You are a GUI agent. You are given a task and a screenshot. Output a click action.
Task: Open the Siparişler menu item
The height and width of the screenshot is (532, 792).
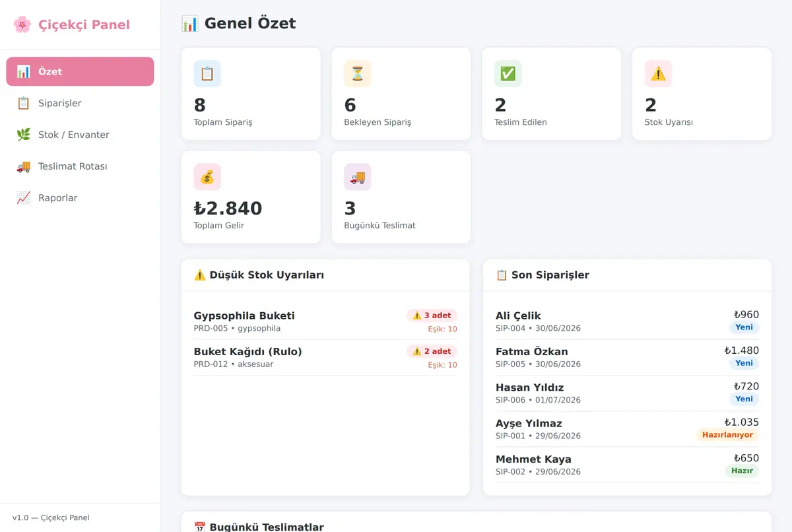80,103
